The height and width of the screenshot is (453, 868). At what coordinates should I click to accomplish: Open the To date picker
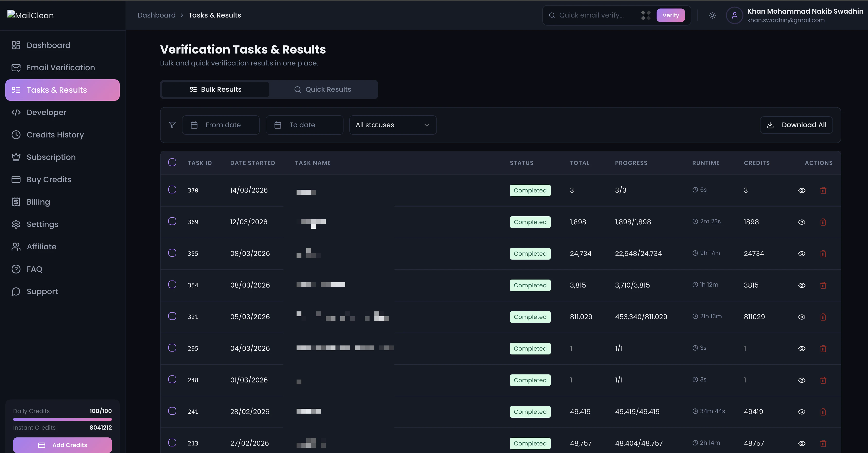click(x=304, y=125)
